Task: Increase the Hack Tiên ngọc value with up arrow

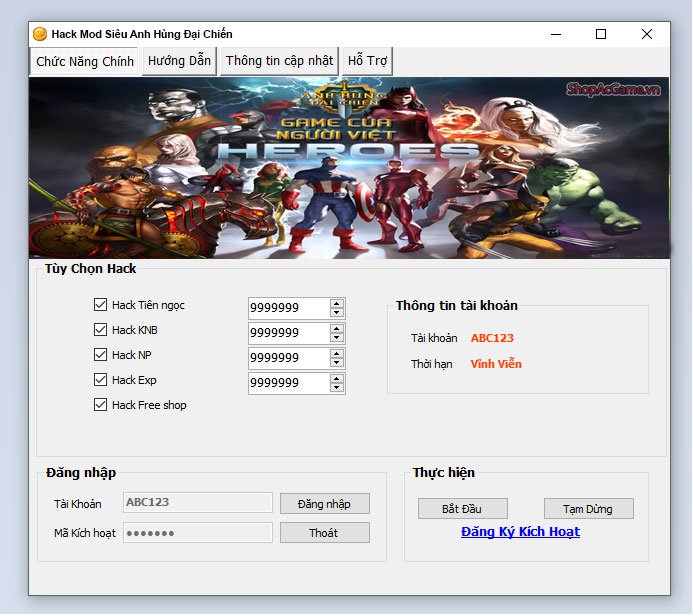Action: (x=337, y=304)
